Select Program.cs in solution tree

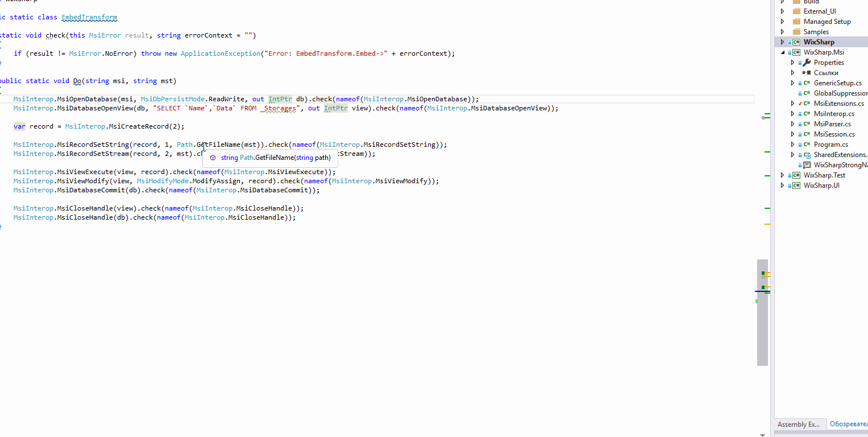pyautogui.click(x=830, y=145)
